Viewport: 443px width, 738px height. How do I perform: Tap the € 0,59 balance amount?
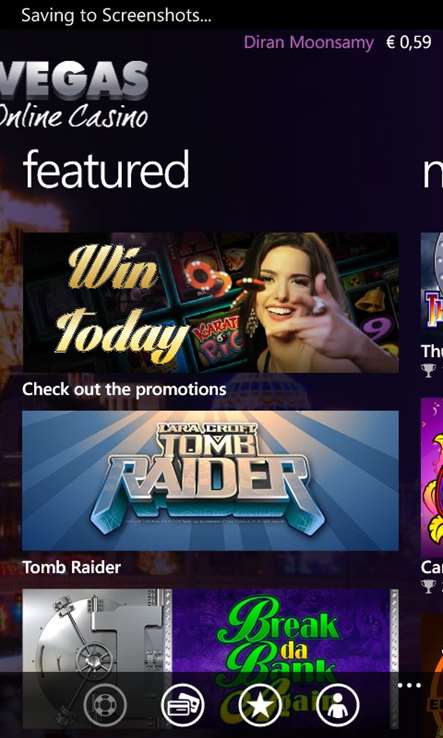tap(409, 42)
